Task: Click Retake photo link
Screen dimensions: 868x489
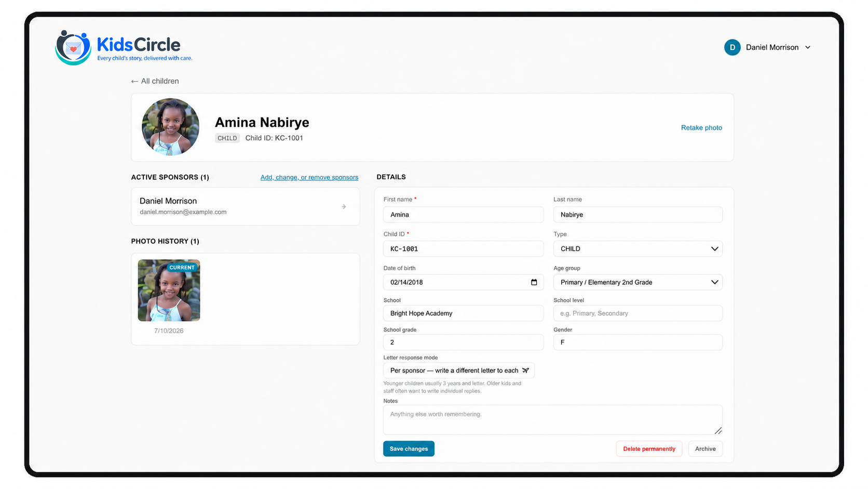Action: (x=701, y=128)
